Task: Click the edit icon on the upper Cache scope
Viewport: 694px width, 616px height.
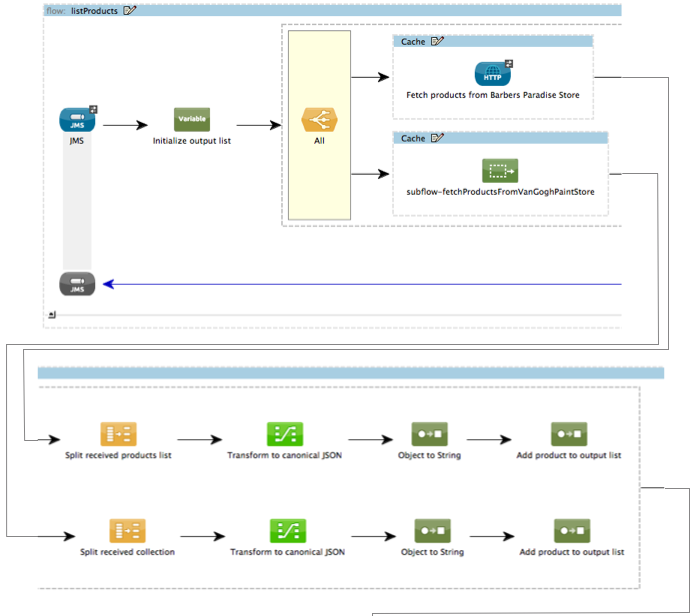Action: click(x=437, y=42)
